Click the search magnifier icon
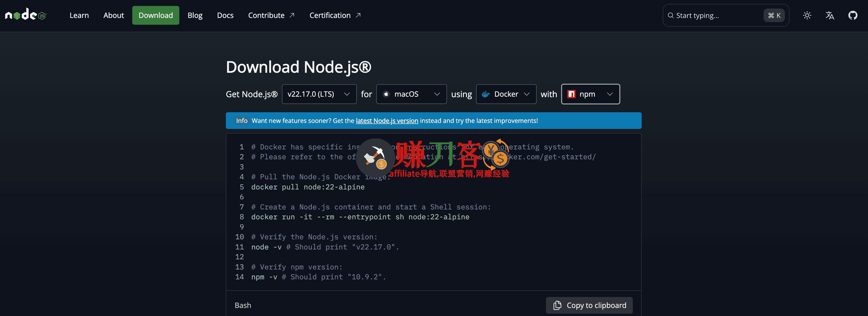The image size is (868, 316). (670, 16)
